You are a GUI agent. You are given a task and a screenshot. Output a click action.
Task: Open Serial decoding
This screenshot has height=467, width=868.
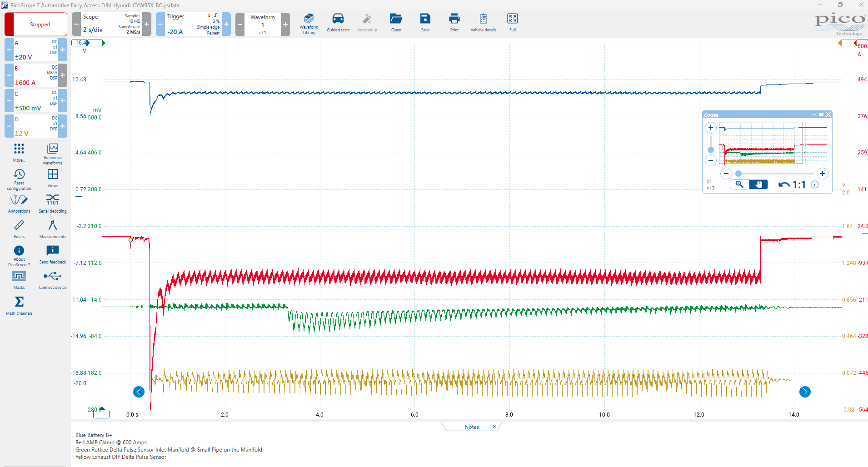point(53,204)
